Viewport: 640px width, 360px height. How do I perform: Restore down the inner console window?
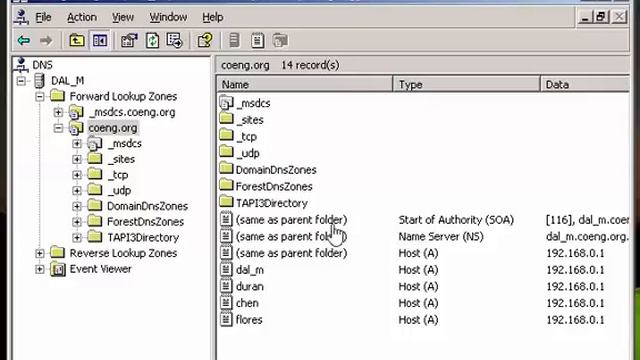(x=601, y=17)
